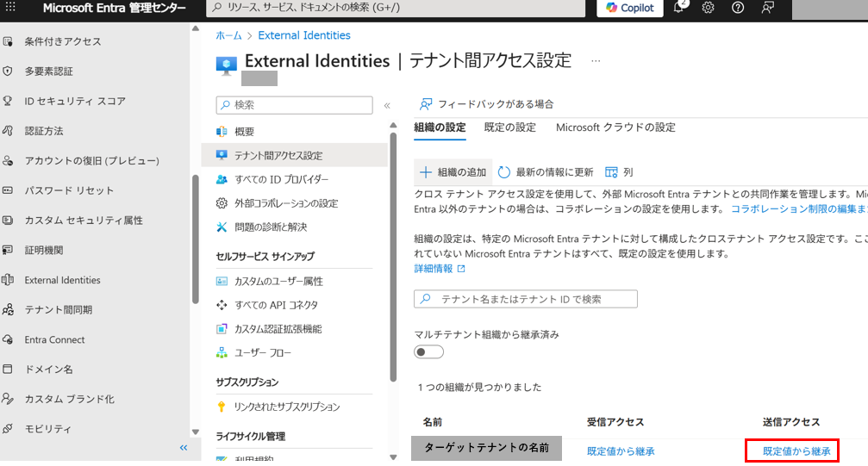Switch to the 組織の設定 tab
The image size is (868, 466).
(x=440, y=127)
